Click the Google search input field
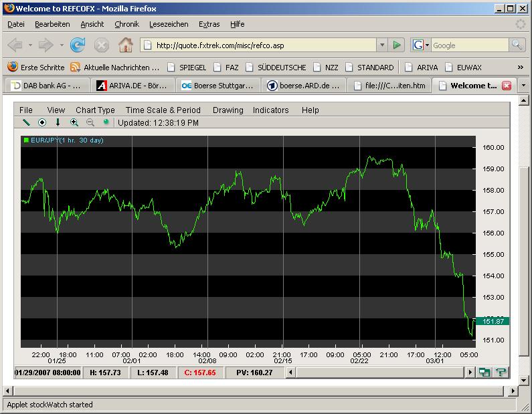Image resolution: width=532 pixels, height=414 pixels. tap(470, 45)
